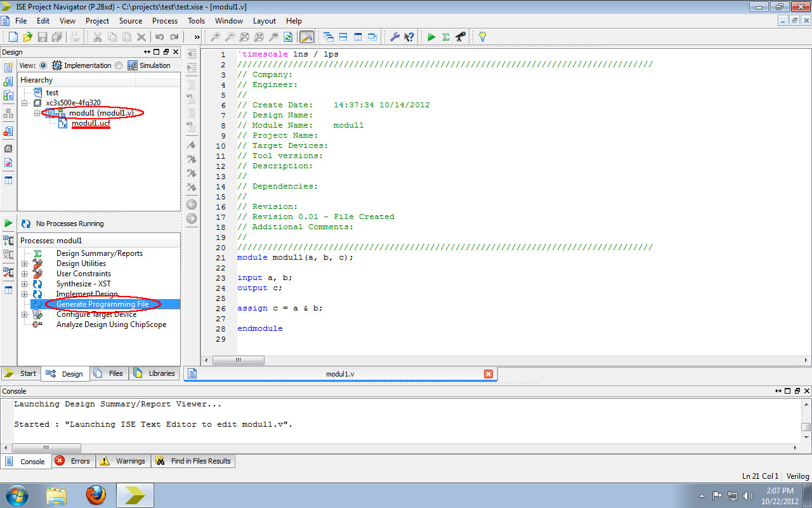Undo the last edit using toolbar icon
812x508 pixels.
click(159, 37)
